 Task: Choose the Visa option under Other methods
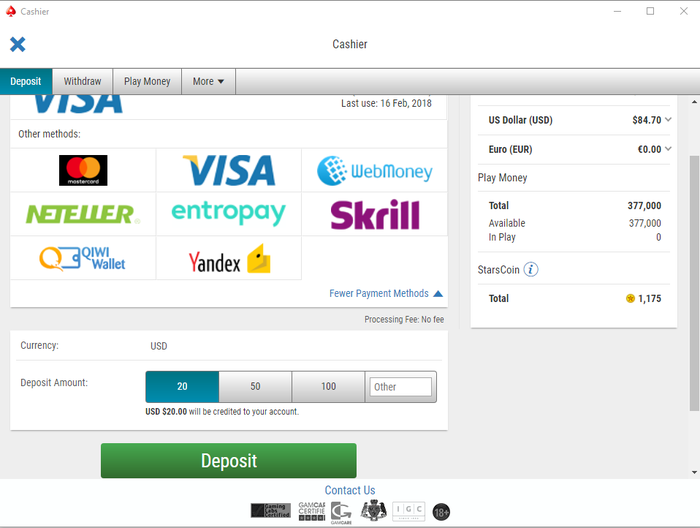coord(229,170)
